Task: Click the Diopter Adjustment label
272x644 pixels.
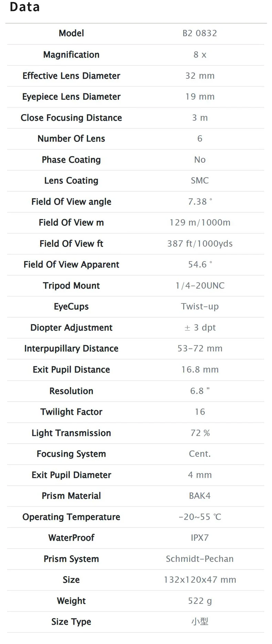Action: [x=71, y=328]
